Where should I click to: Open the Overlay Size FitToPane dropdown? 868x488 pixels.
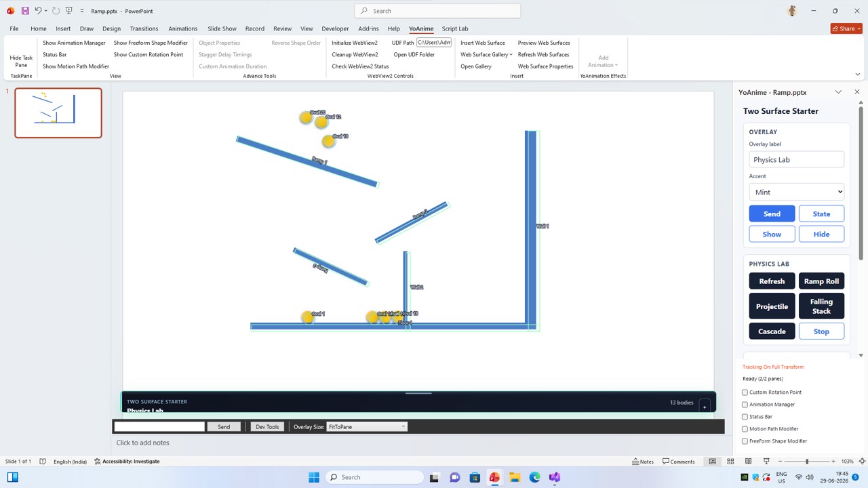click(x=367, y=427)
